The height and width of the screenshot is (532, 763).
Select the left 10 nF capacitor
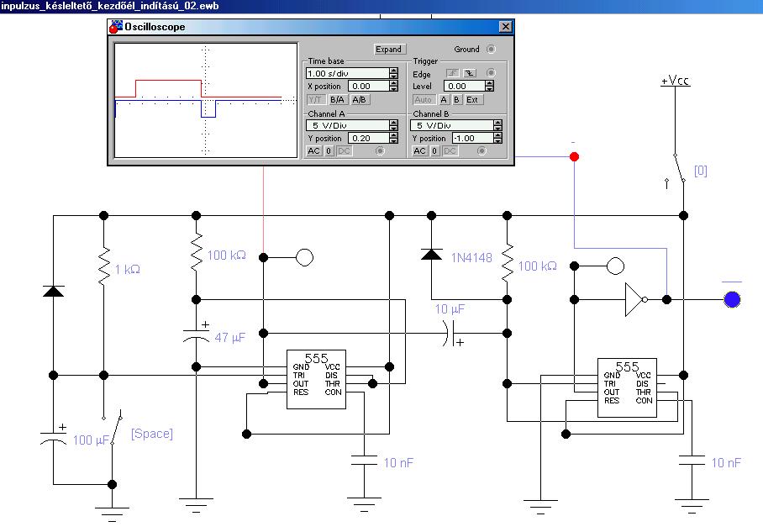(364, 461)
